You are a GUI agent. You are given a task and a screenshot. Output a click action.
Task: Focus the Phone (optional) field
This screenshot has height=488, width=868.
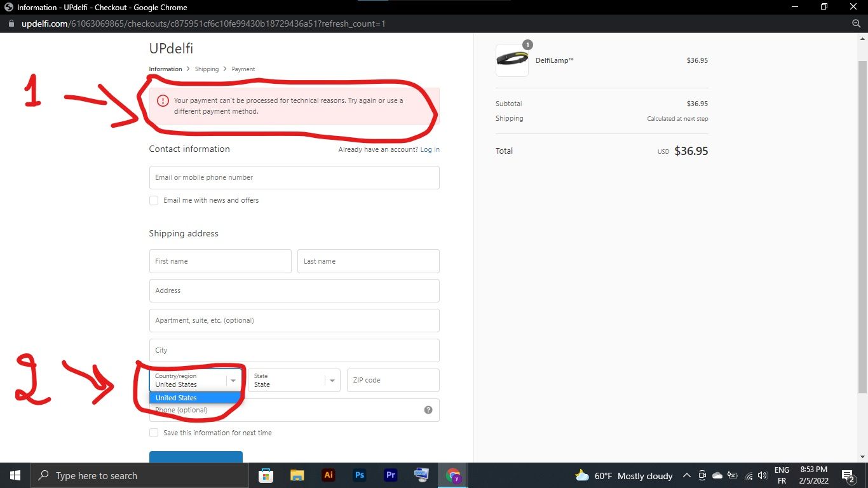click(x=294, y=410)
